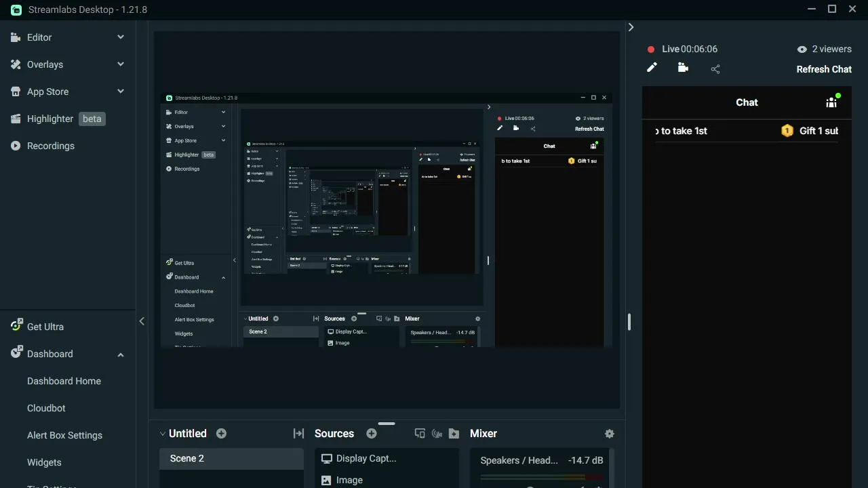
Task: Click the display capture preview thumbnail
Action: [x=387, y=220]
